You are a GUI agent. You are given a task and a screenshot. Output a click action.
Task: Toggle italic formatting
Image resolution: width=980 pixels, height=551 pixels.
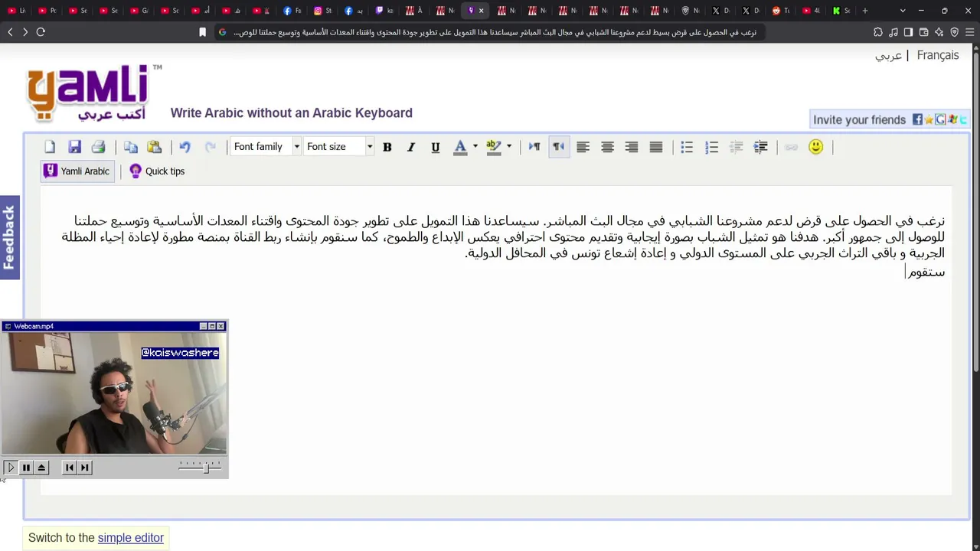point(411,147)
